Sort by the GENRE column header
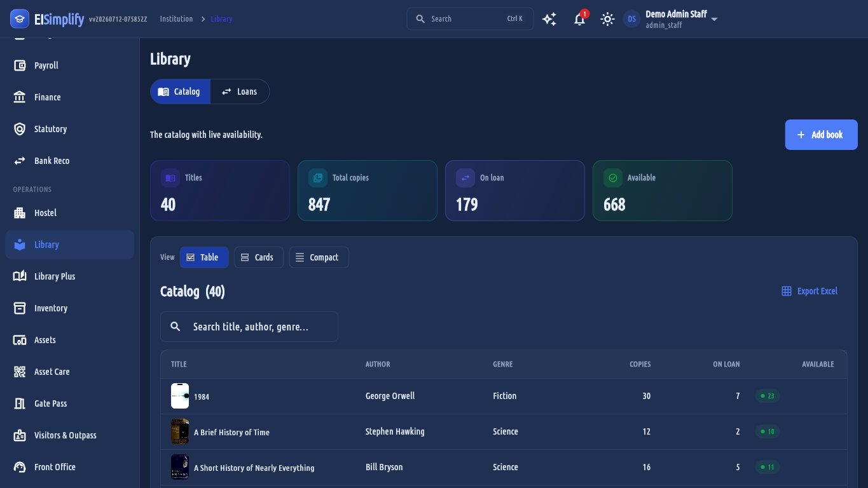868x488 pixels. tap(502, 364)
